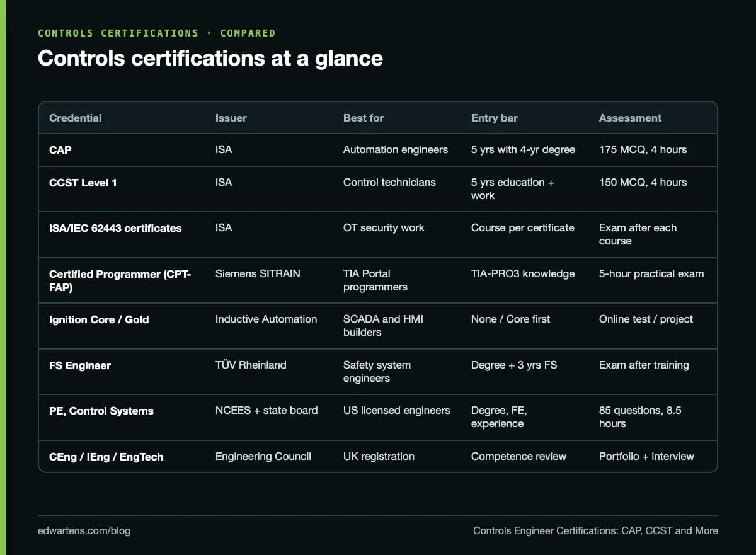Click the 'Competence review' cell
This screenshot has width=756, height=555.
(x=518, y=456)
